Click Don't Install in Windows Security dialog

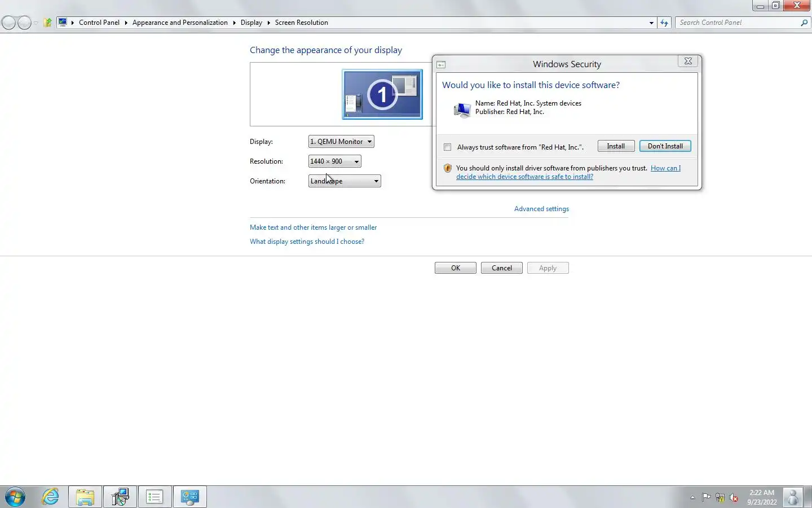665,146
